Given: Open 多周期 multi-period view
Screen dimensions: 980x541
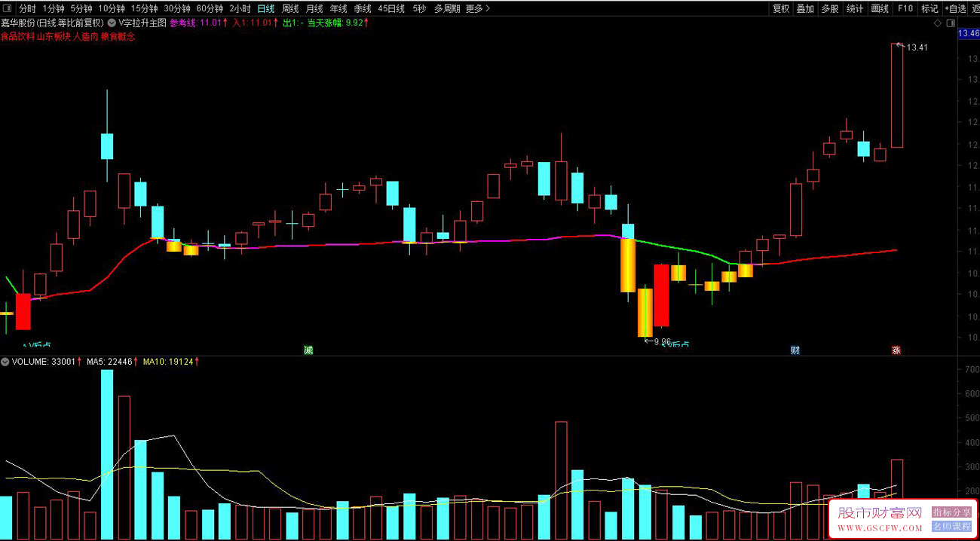Looking at the screenshot, I should (x=448, y=8).
